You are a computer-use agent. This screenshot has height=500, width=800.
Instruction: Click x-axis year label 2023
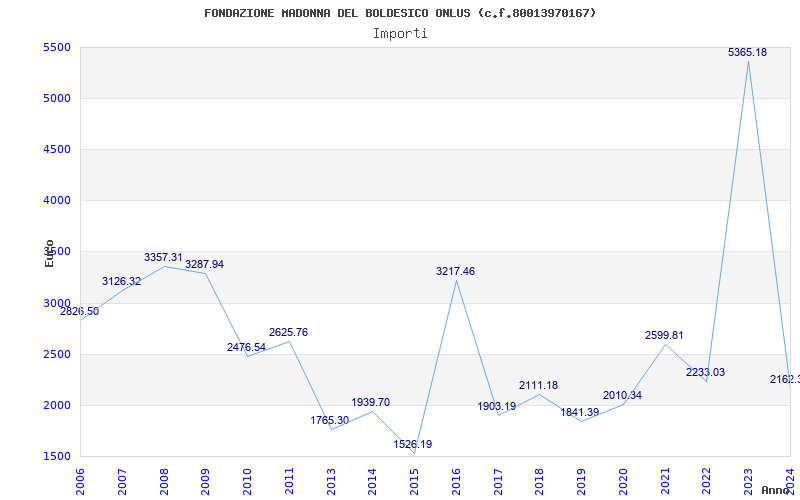tap(749, 481)
